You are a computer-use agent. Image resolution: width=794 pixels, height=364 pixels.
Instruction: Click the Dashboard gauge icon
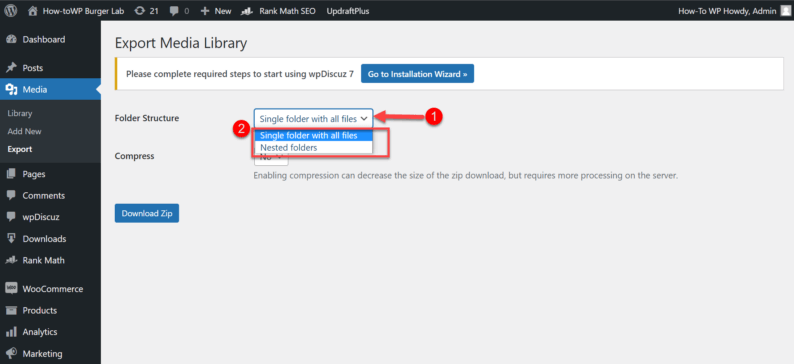pyautogui.click(x=11, y=39)
